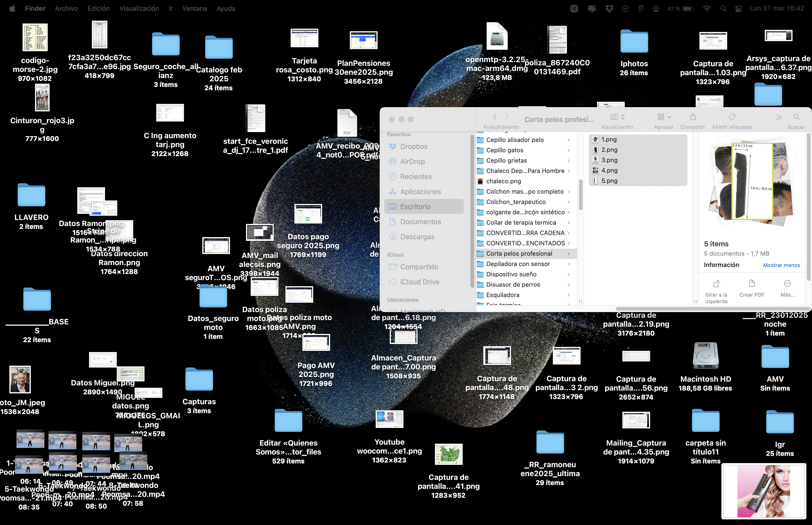Open Dropbox icon in the menu bar
Viewport: 812px width, 525px height.
click(x=609, y=8)
